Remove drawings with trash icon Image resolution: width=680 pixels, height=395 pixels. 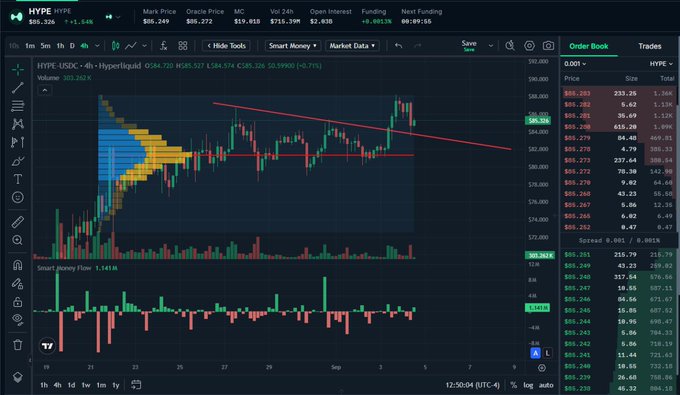[x=18, y=345]
